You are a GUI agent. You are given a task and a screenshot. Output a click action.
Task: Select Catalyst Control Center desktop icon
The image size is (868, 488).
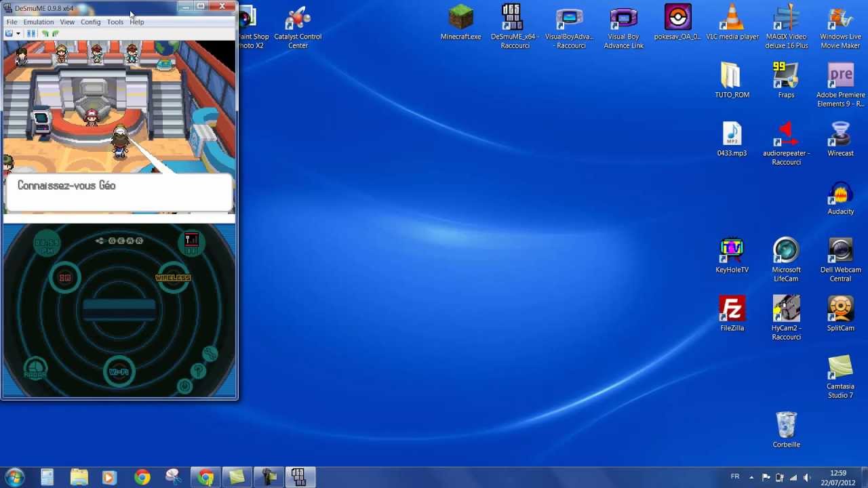coord(298,27)
